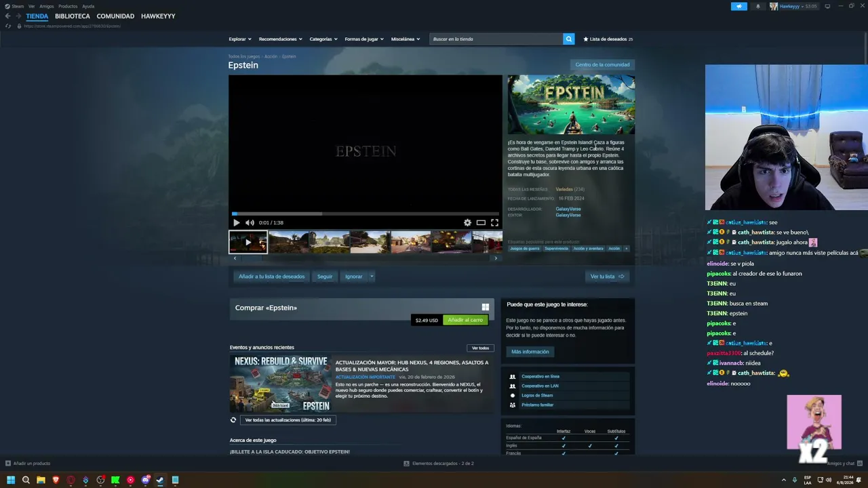Click the add product plus icon

click(x=8, y=464)
